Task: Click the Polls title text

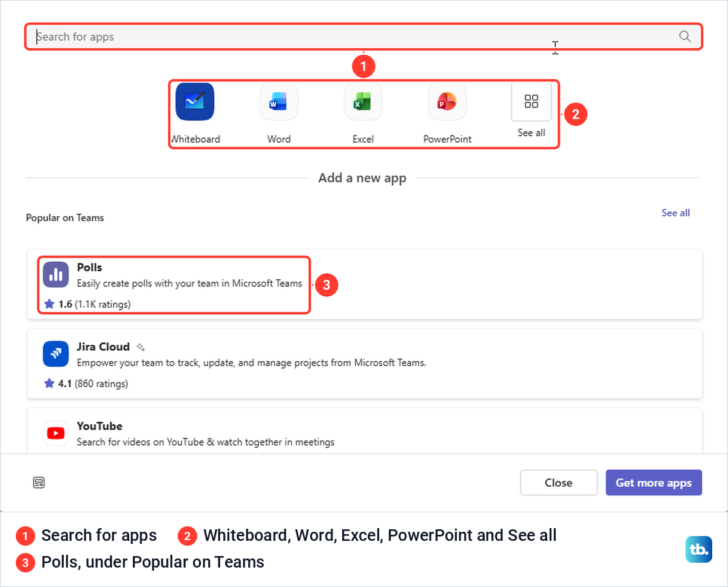Action: point(90,268)
